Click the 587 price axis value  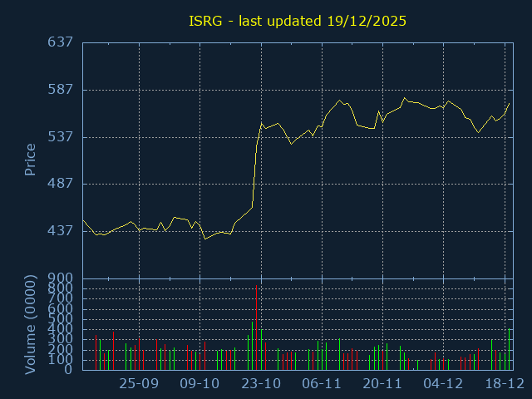coord(61,90)
